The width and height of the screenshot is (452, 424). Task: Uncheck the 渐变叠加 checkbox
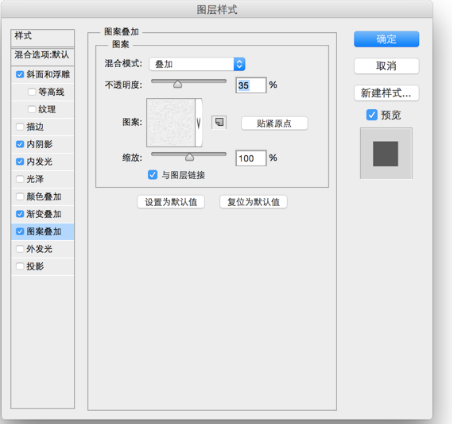tap(20, 214)
